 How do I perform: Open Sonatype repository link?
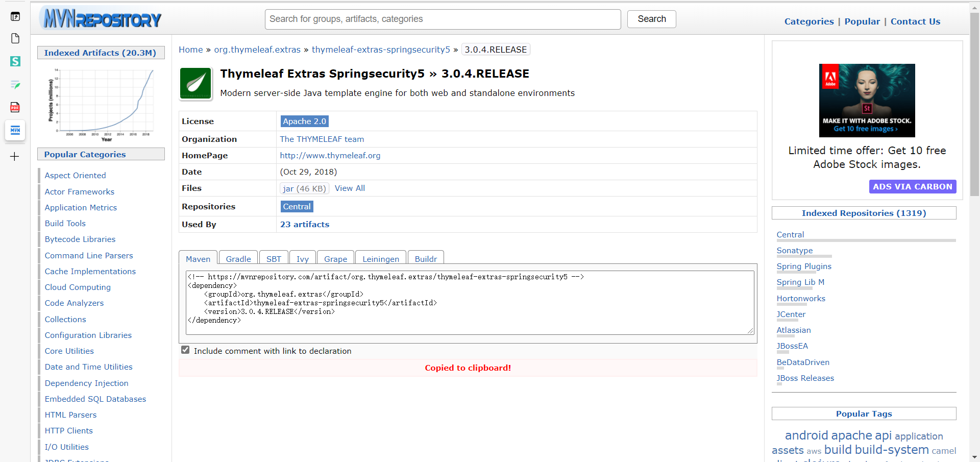(x=795, y=251)
